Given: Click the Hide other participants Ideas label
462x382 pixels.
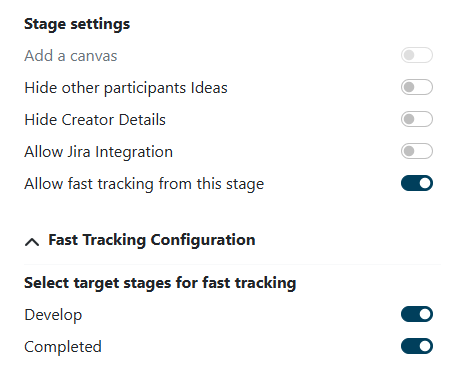Looking at the screenshot, I should [126, 88].
